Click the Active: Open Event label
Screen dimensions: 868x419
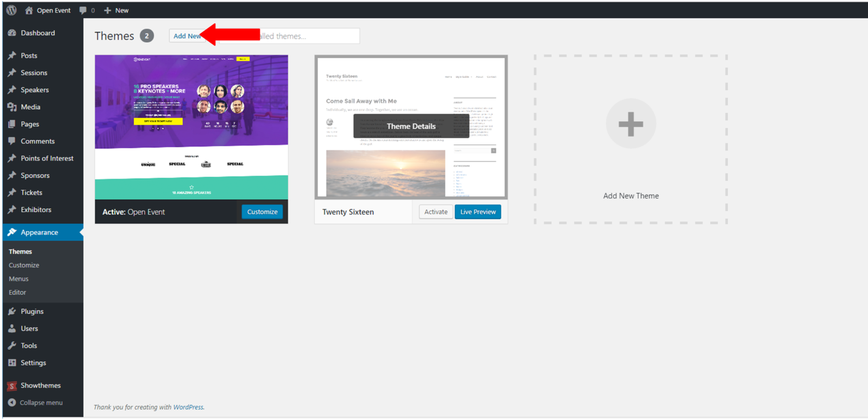[134, 212]
